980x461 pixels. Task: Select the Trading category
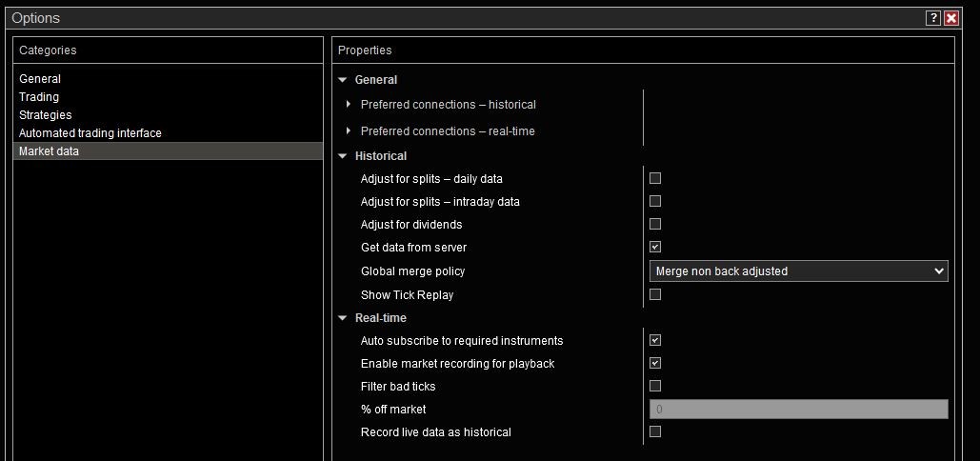pos(39,97)
